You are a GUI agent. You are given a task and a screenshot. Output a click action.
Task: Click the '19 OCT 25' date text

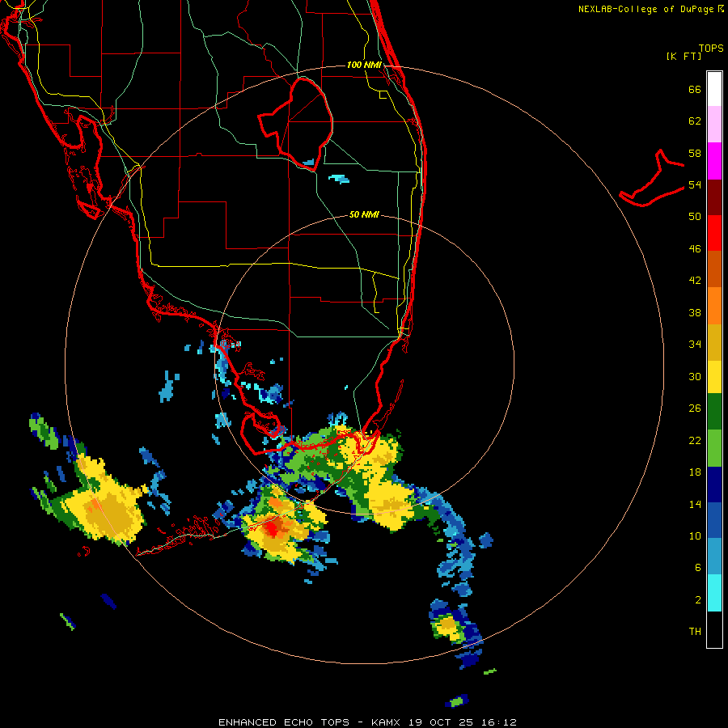[442, 722]
